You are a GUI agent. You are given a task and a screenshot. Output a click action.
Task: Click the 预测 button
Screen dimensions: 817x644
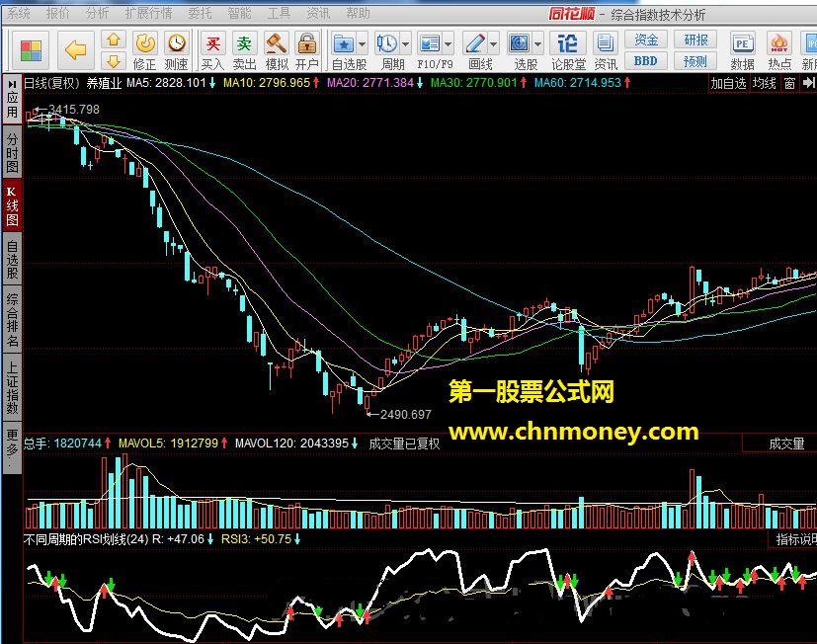pyautogui.click(x=696, y=61)
